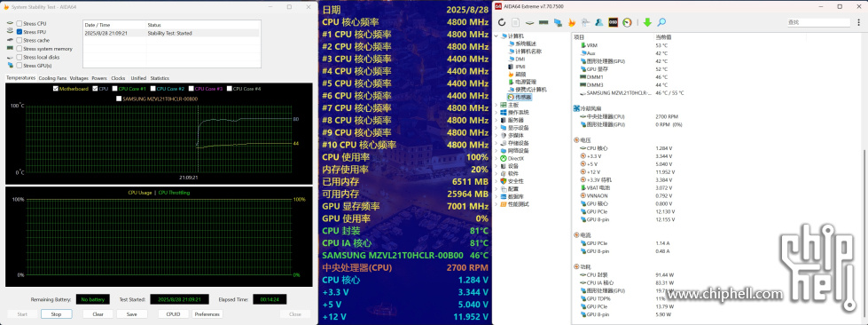Viewport: 868px width, 325px height.
Task: Switch to the Cooling Fans tab
Action: click(52, 78)
